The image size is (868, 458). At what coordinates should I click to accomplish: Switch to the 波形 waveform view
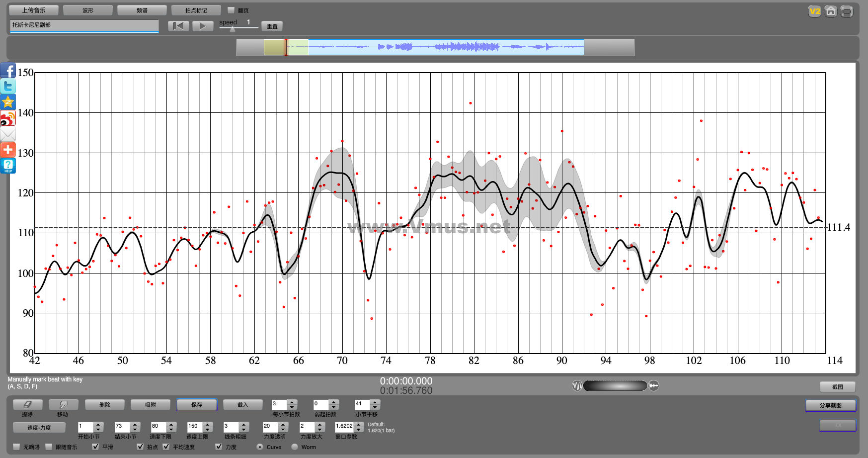(88, 10)
